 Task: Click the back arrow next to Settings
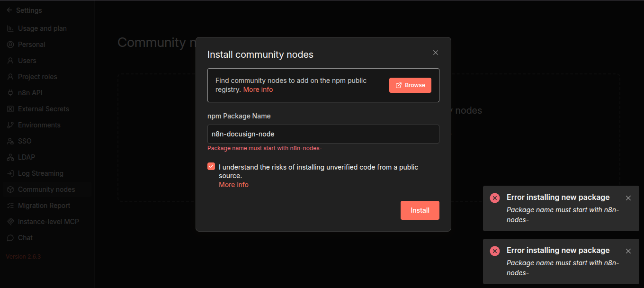pyautogui.click(x=9, y=10)
